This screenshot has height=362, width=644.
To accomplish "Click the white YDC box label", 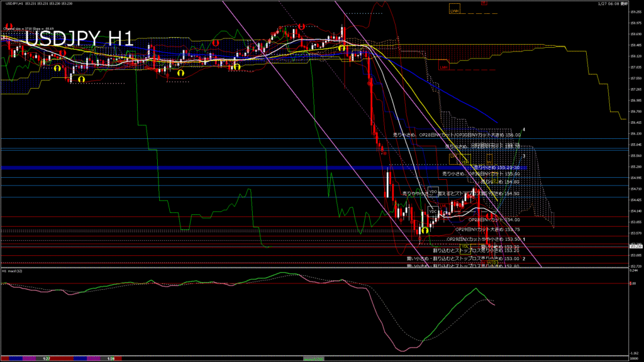I will pyautogui.click(x=433, y=211).
